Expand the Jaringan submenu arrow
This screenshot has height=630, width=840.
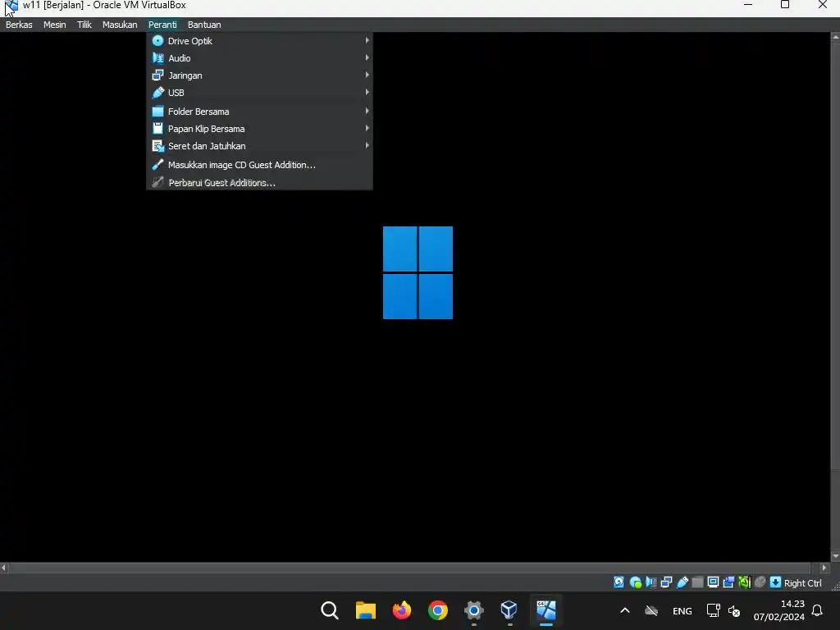[x=367, y=75]
